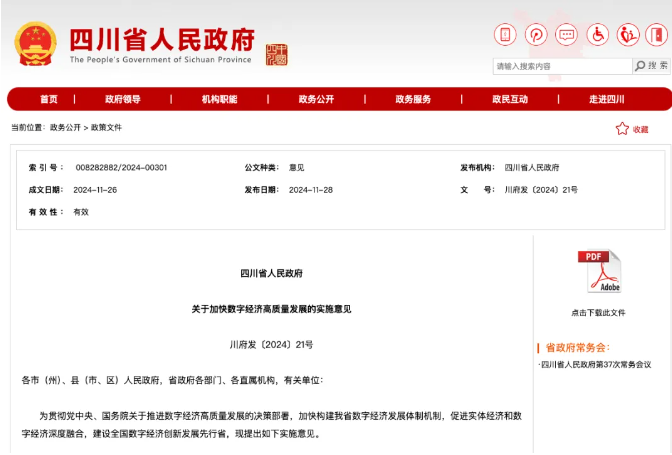This screenshot has height=455, width=672.
Task: Click 政策文件 in the breadcrumb
Action: pos(106,128)
